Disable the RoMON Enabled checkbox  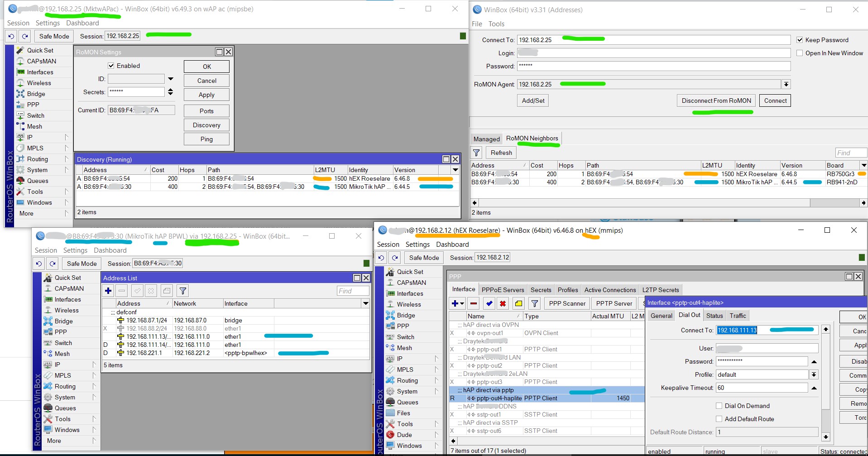pyautogui.click(x=111, y=66)
